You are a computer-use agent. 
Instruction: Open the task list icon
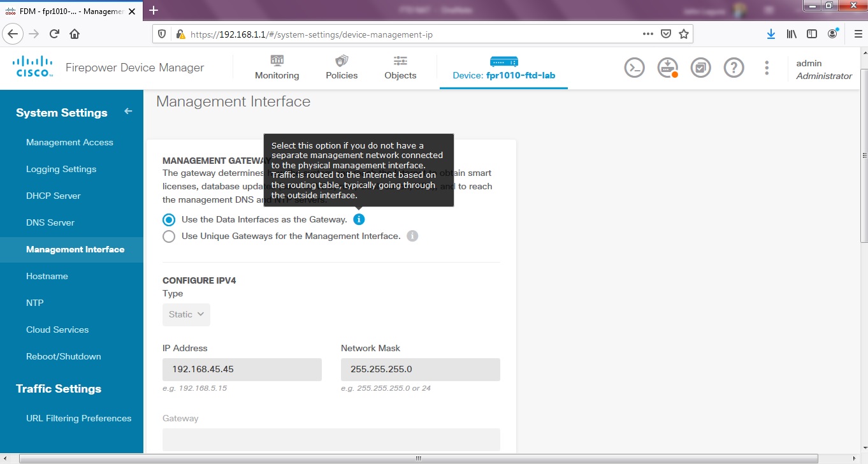(x=700, y=68)
